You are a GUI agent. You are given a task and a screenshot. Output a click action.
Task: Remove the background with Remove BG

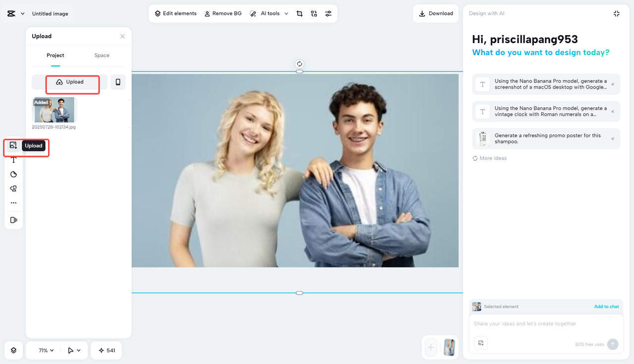coord(223,13)
